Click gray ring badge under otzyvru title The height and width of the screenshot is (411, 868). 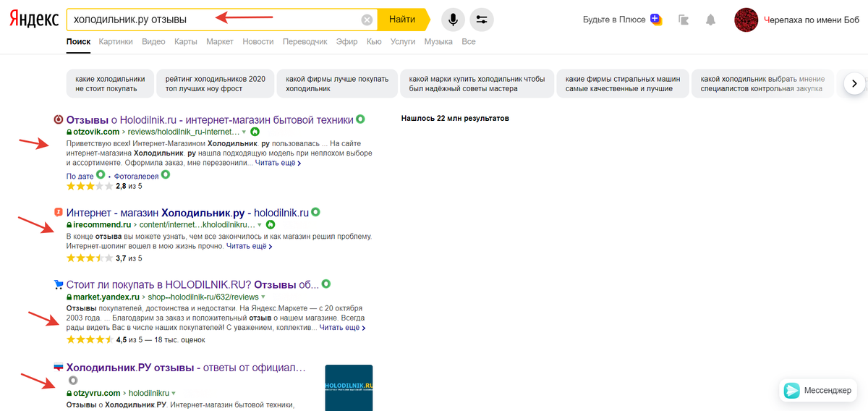coord(72,381)
